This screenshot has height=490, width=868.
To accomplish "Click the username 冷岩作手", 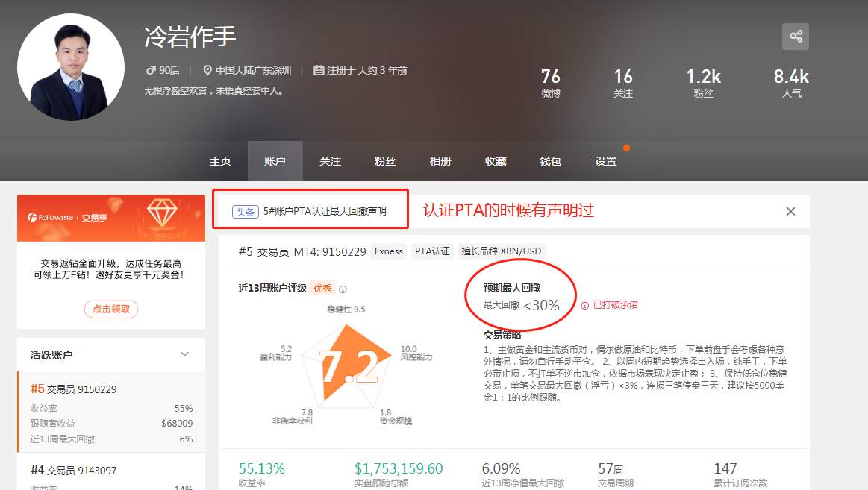I will pos(190,37).
